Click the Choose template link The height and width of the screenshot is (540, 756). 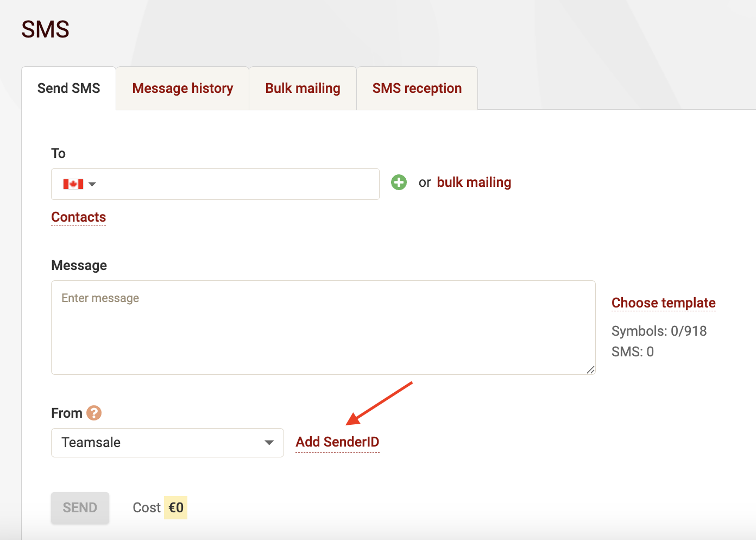click(663, 303)
